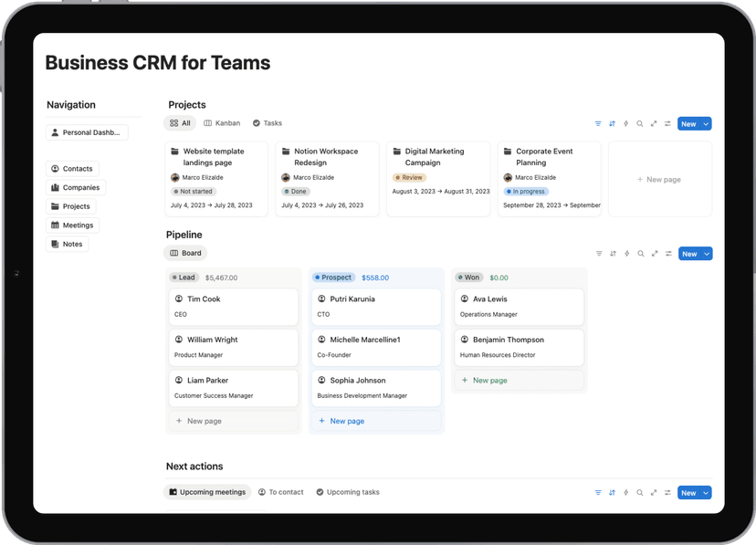The image size is (756, 545).
Task: Click New page in the Won column
Action: 484,380
